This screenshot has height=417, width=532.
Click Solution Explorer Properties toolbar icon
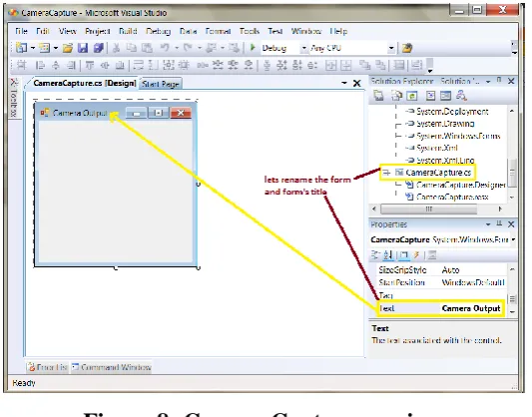(x=378, y=96)
